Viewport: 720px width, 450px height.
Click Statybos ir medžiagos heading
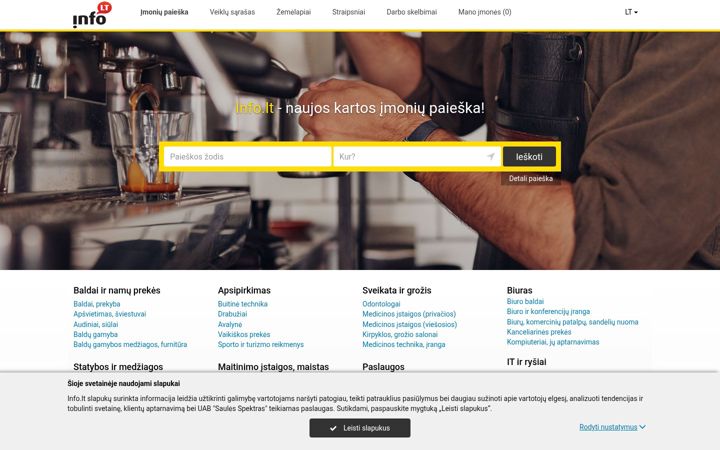pos(118,367)
